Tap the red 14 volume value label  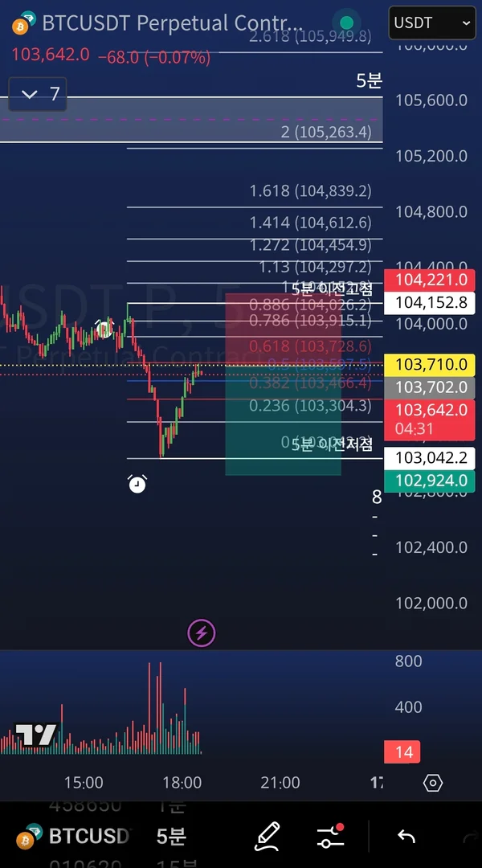pos(402,751)
